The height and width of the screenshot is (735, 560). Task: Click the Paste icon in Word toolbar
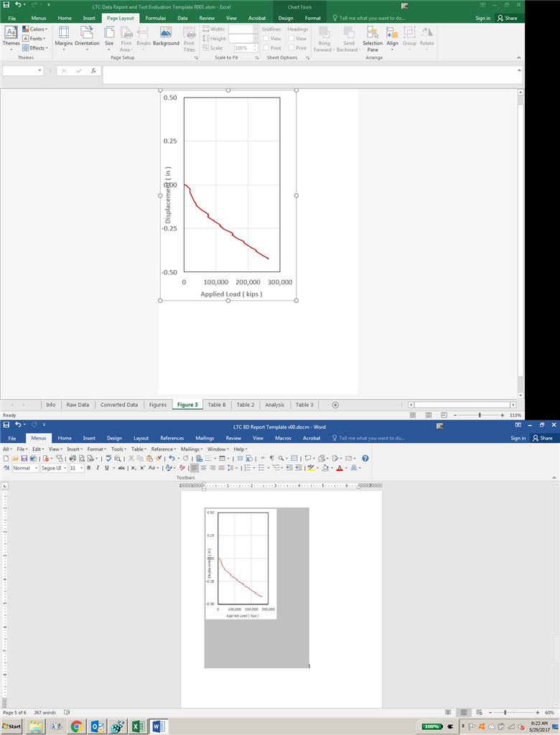coord(149,459)
